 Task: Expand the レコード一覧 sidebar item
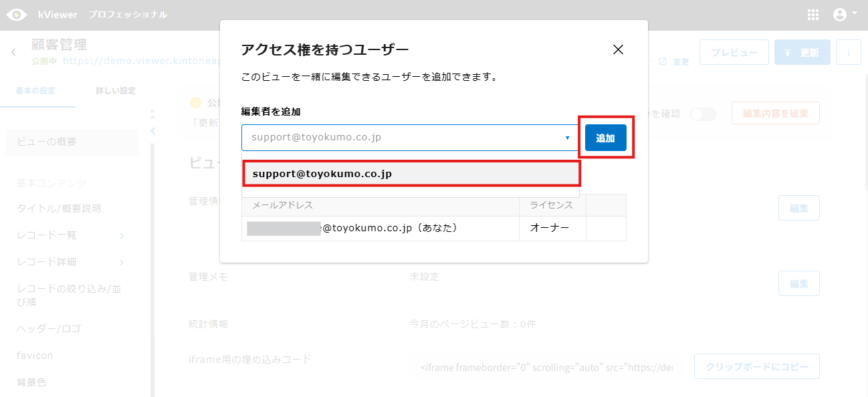(122, 235)
